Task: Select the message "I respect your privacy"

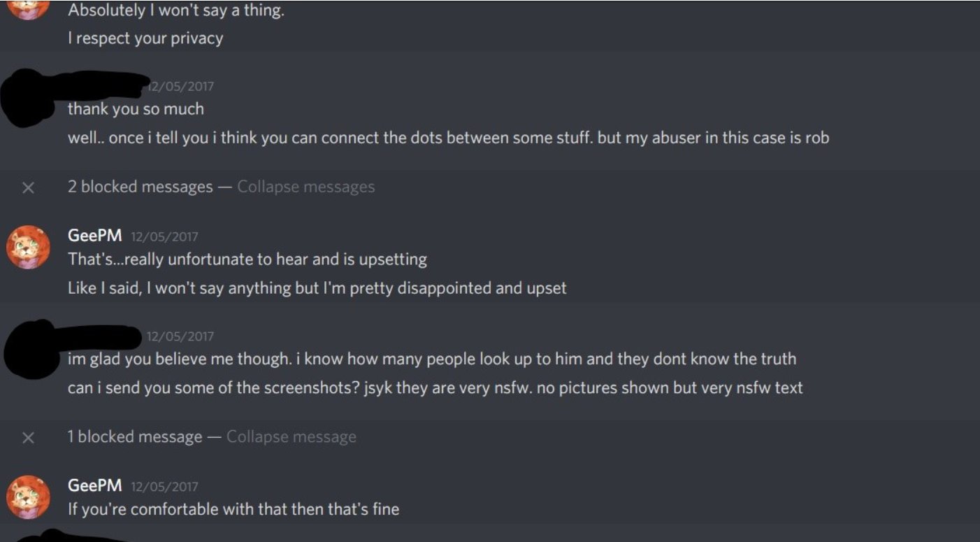Action: (x=145, y=38)
